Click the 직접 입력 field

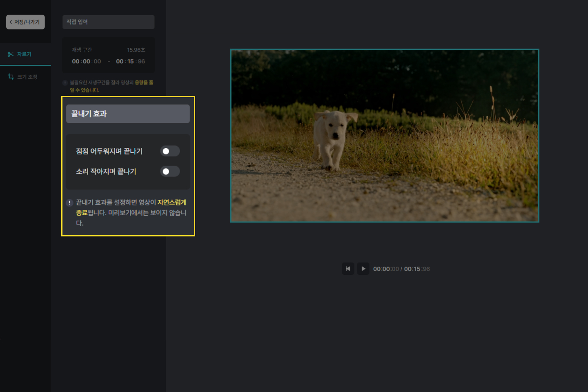pyautogui.click(x=108, y=22)
